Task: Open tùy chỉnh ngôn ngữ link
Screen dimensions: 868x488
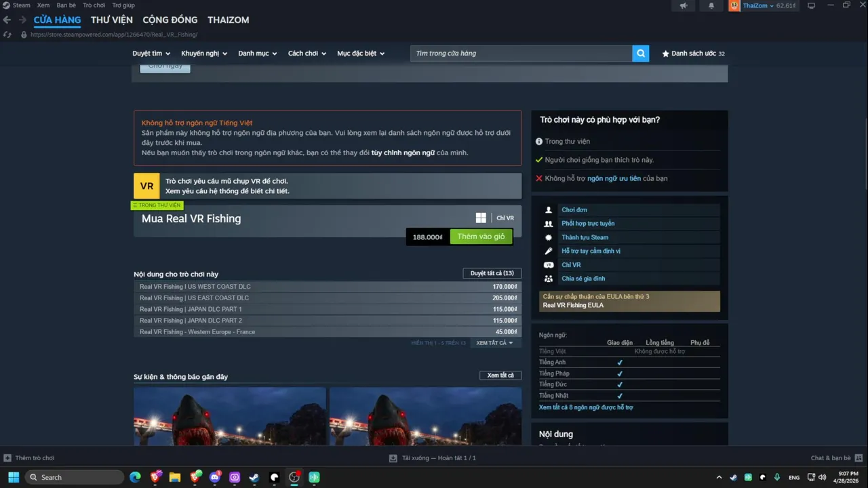Action: coord(403,153)
